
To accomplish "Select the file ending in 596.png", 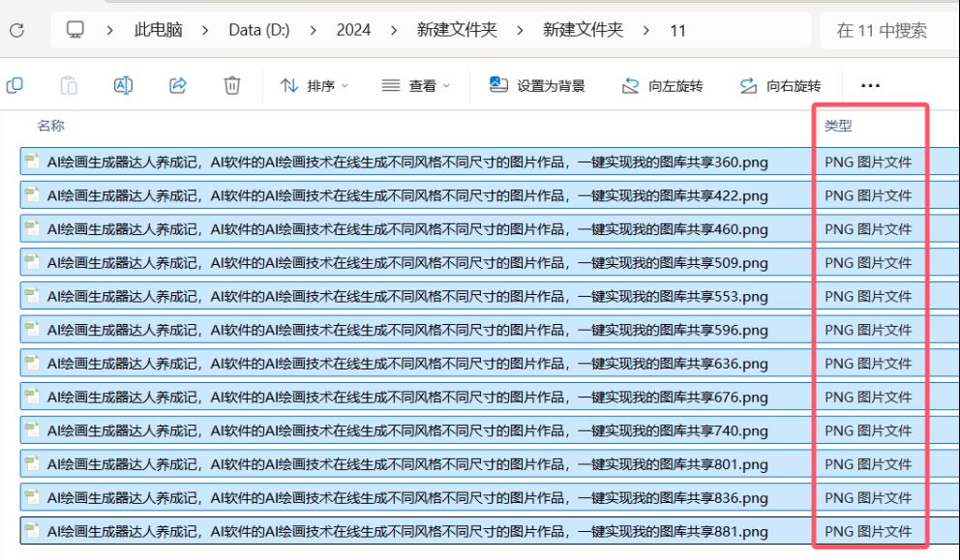I will pos(489,330).
